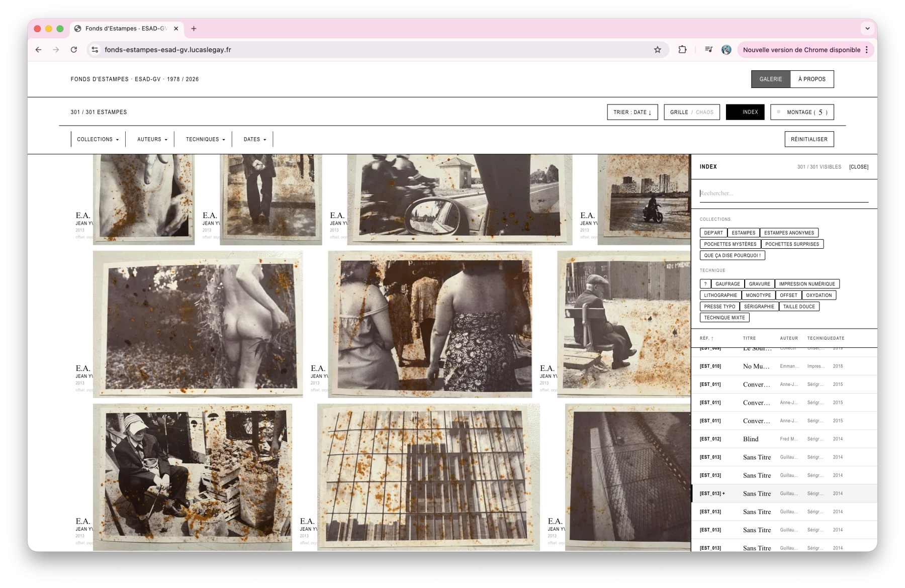905x588 pixels.
Task: Open a new browser tab
Action: [x=194, y=29]
